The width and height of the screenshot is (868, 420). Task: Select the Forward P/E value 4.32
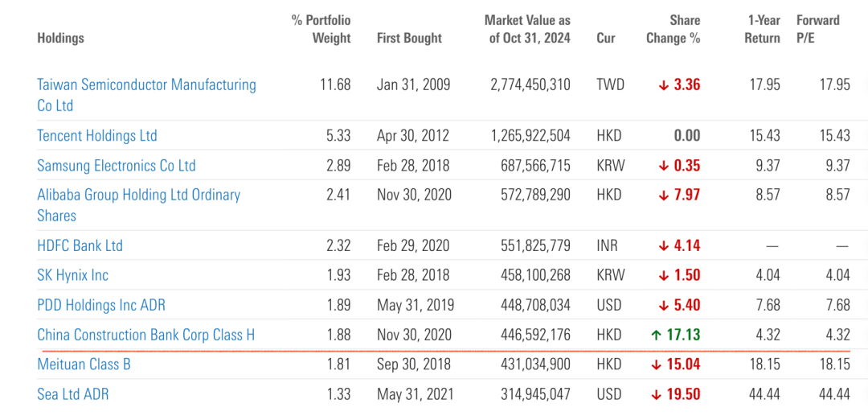838,335
